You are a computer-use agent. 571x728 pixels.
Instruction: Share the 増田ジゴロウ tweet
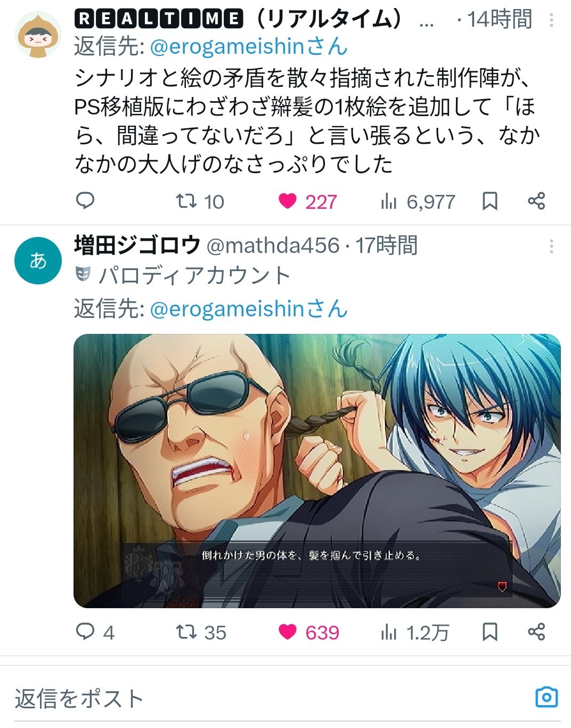(x=536, y=632)
